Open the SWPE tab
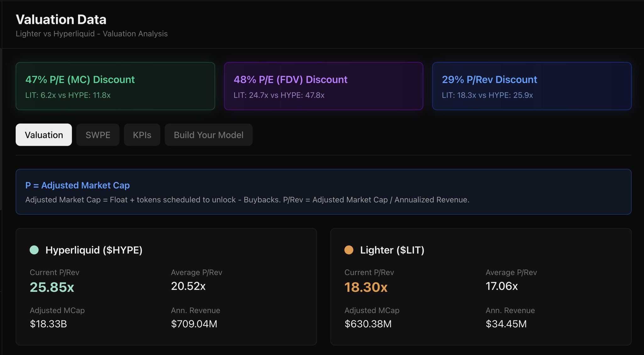This screenshot has width=644, height=355. point(98,135)
